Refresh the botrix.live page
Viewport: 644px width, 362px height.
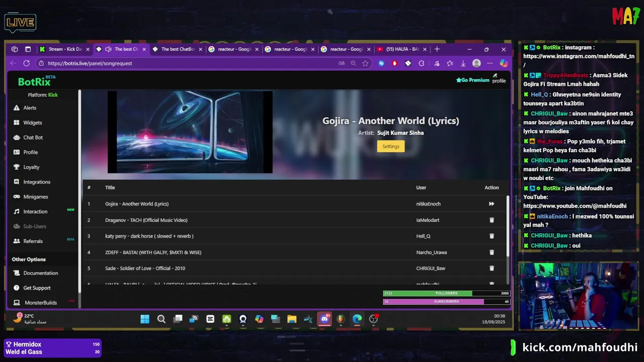click(26, 63)
